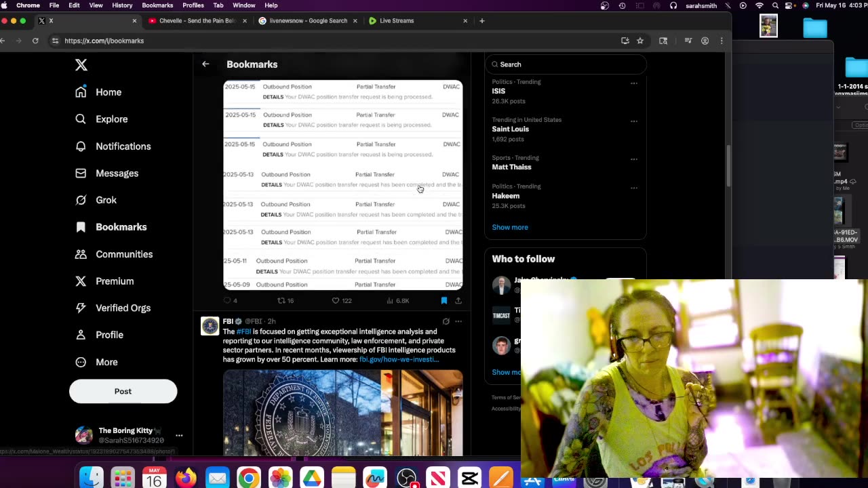Reload the current page

[35, 41]
